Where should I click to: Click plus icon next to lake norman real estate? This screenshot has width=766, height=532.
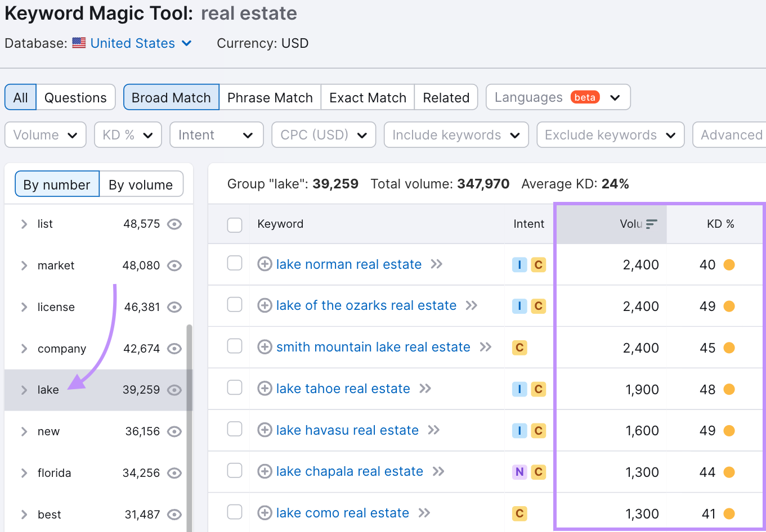click(265, 264)
